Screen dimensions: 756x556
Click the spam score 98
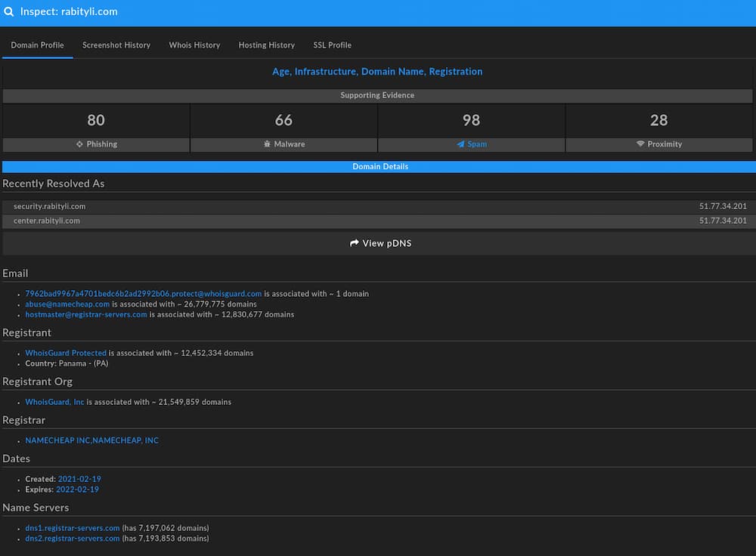tap(471, 120)
